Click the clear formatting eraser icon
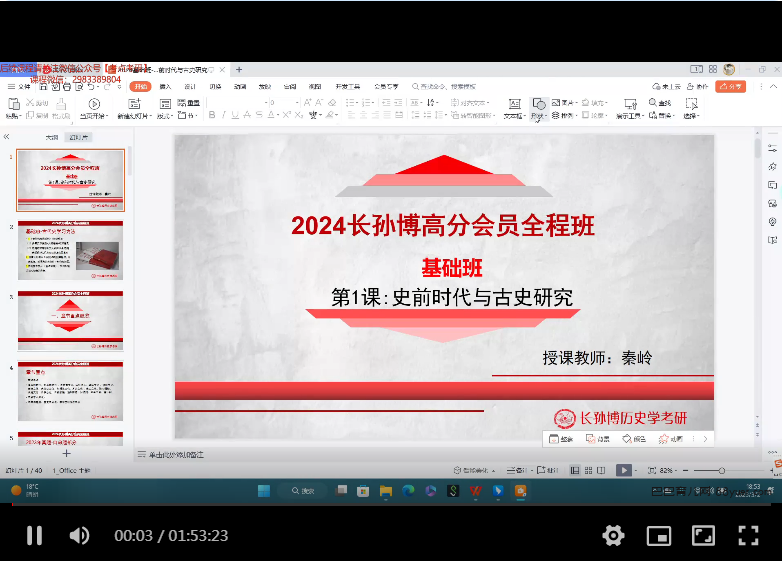The image size is (782, 561). [332, 103]
